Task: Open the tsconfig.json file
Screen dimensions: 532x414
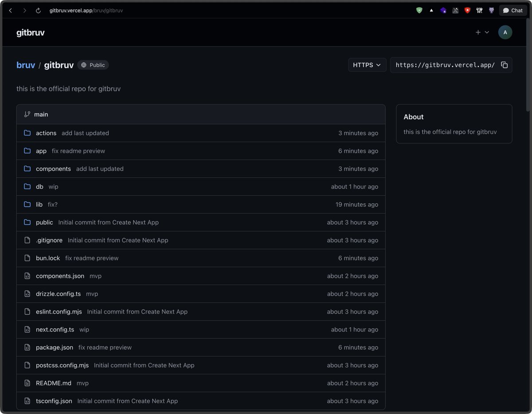Action: (x=54, y=401)
